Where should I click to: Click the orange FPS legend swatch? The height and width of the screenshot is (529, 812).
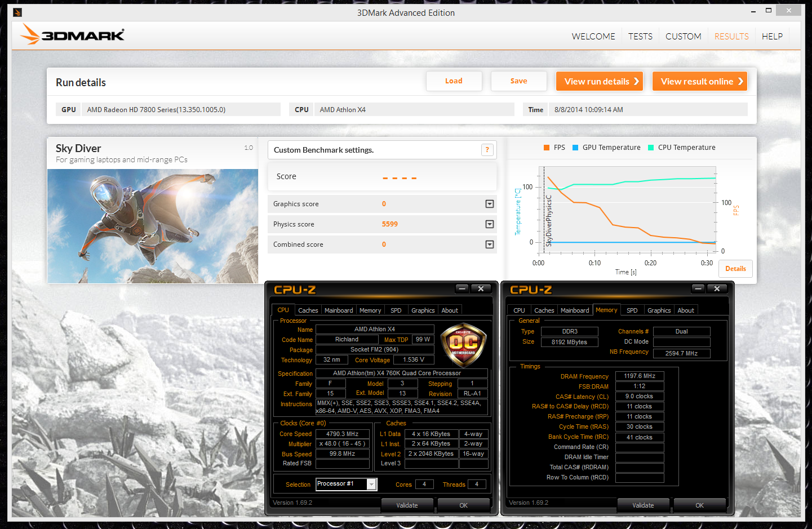pos(547,148)
